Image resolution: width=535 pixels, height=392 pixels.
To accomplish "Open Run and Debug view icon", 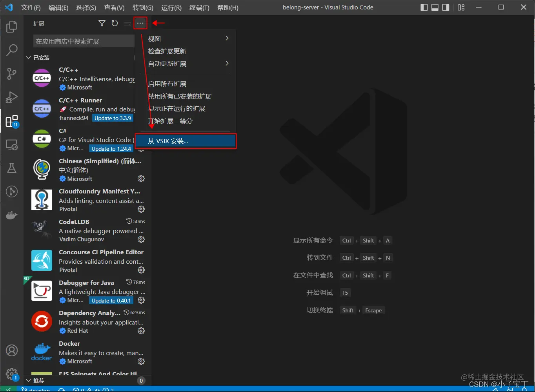I will pos(12,97).
